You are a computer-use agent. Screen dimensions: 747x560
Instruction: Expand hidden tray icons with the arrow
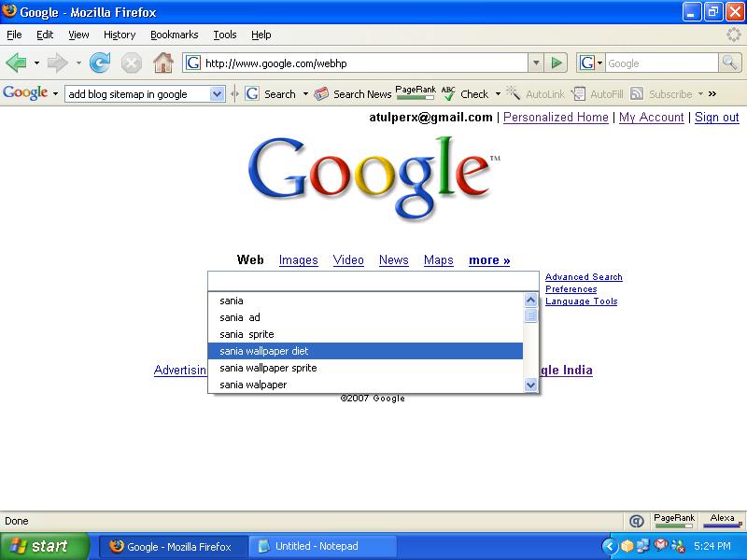[x=610, y=546]
